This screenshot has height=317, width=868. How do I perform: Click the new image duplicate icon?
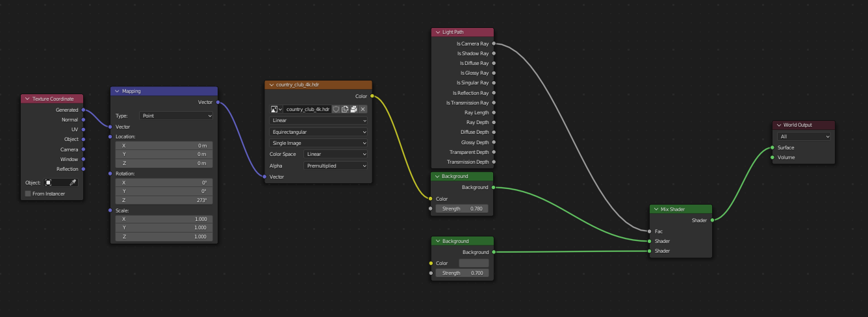click(345, 109)
